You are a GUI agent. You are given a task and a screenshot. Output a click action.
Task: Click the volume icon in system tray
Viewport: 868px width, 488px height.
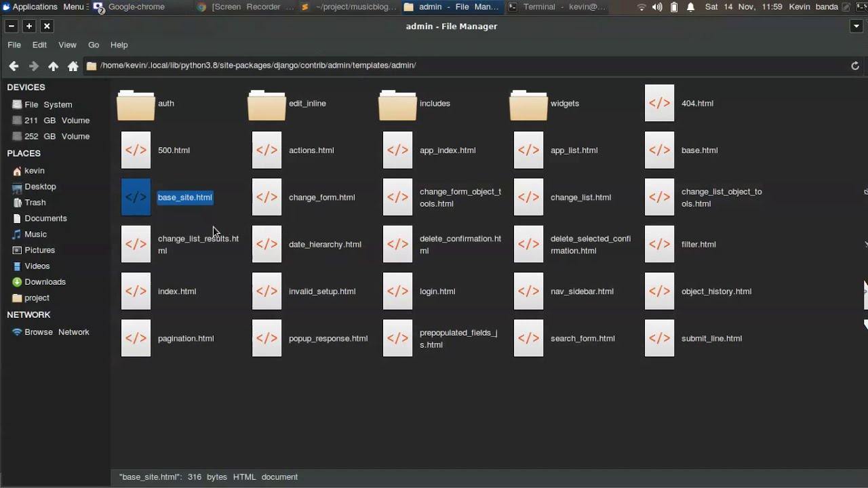657,7
